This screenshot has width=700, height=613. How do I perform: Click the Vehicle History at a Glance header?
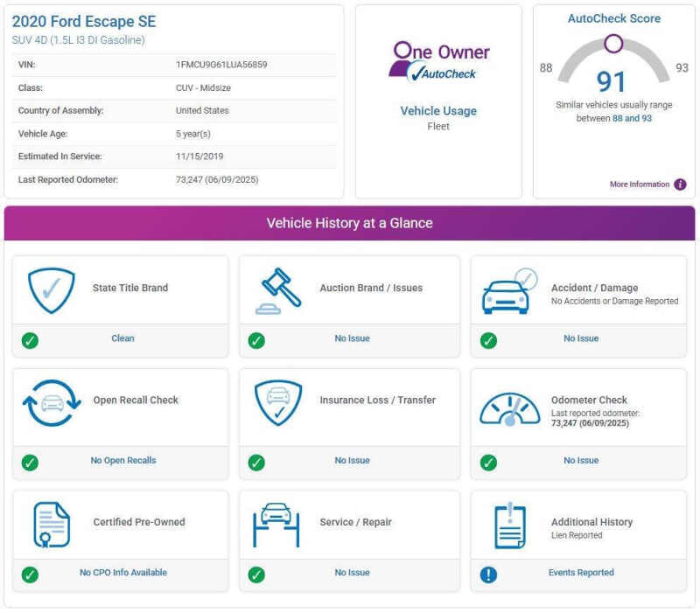(x=349, y=223)
